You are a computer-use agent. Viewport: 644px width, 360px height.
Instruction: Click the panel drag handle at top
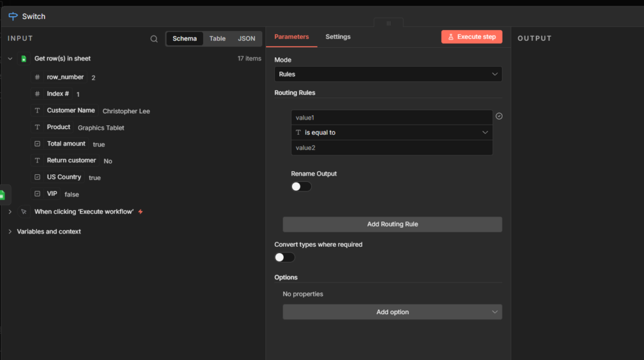coord(389,23)
